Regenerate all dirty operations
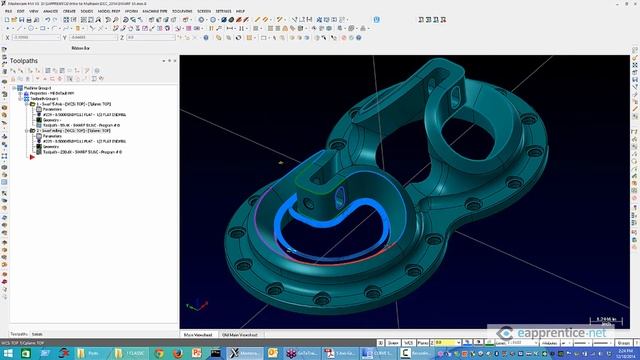Screen dimensions: 640x360 [38, 70]
